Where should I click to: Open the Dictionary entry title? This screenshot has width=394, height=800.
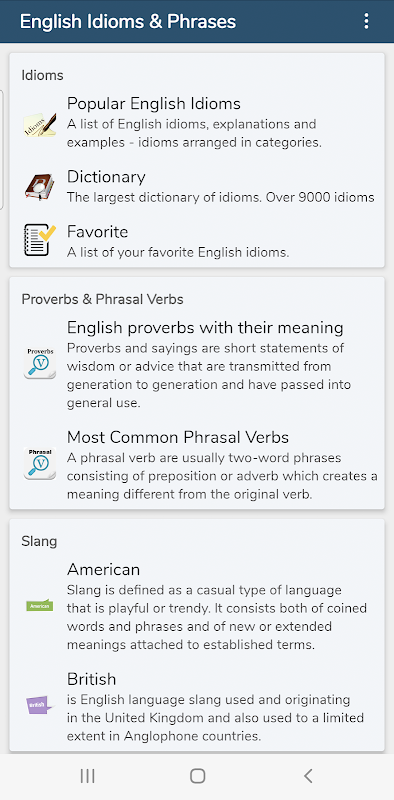point(106,177)
